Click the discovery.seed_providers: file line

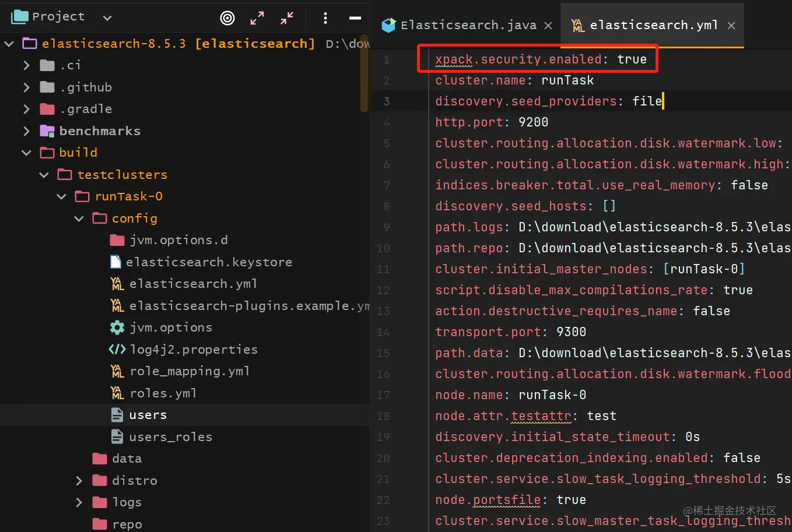[x=549, y=101]
